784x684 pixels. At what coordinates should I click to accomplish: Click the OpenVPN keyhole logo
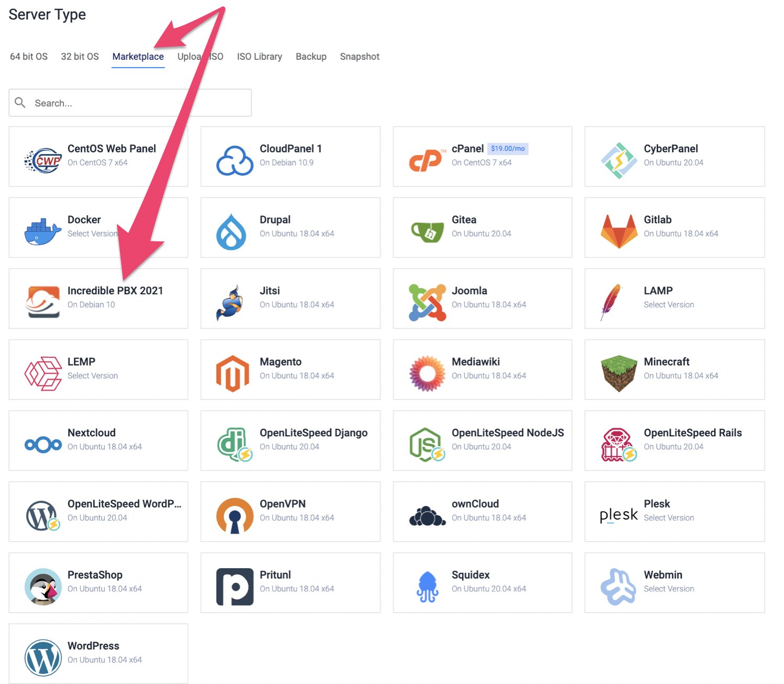pyautogui.click(x=235, y=516)
